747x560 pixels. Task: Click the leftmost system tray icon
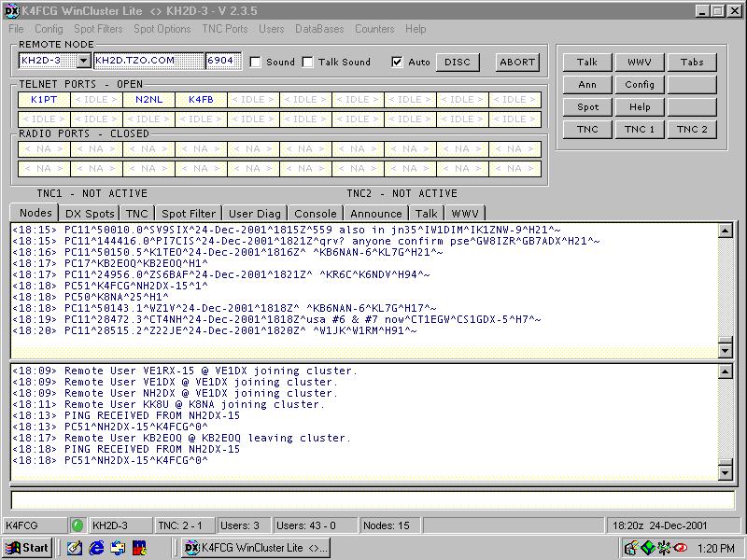click(x=630, y=548)
